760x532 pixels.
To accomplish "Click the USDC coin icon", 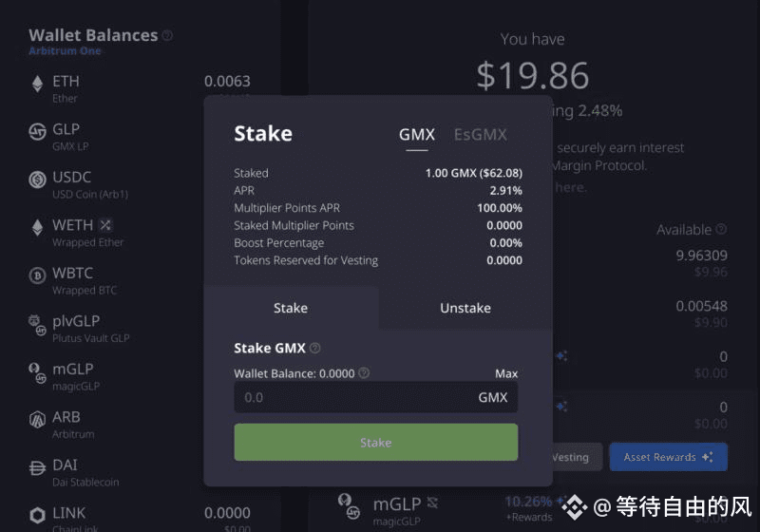I will pyautogui.click(x=37, y=180).
